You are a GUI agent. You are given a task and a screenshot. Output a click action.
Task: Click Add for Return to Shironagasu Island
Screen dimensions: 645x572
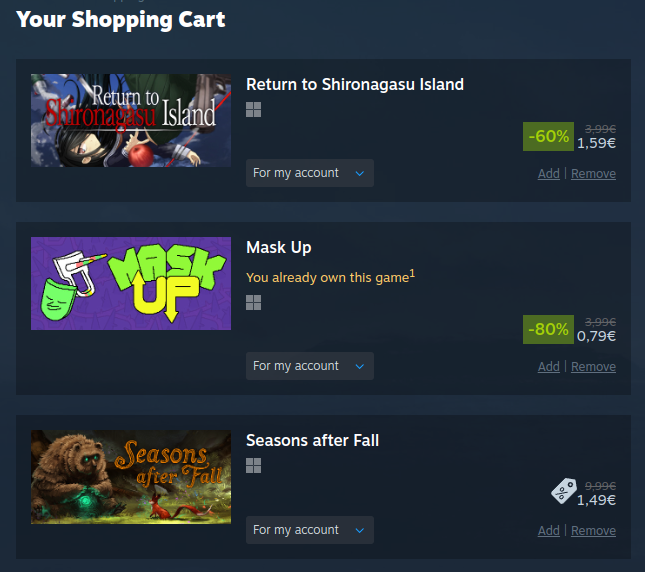549,174
